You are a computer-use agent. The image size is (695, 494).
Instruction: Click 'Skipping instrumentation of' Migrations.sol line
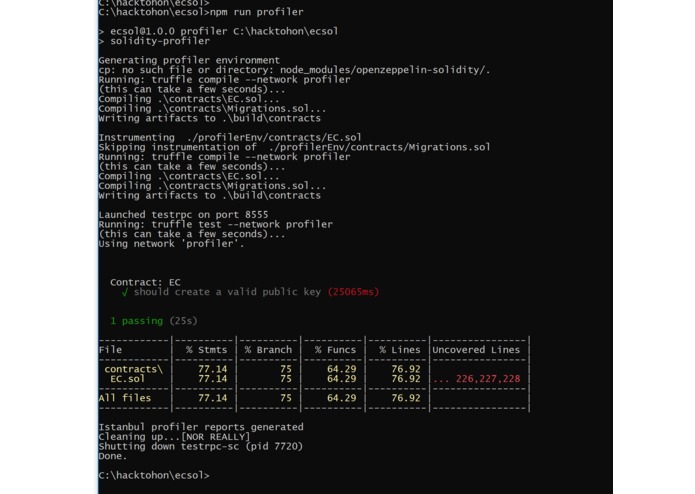pyautogui.click(x=294, y=147)
